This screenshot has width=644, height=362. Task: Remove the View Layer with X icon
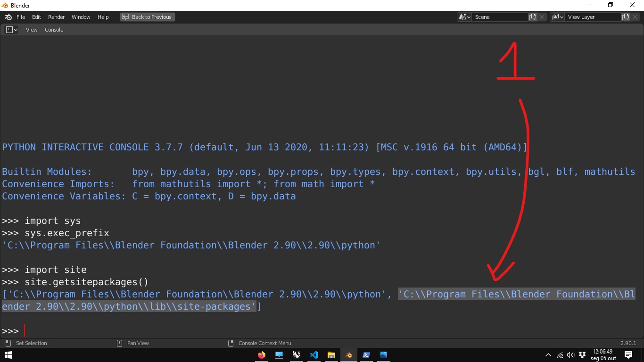[x=635, y=17]
